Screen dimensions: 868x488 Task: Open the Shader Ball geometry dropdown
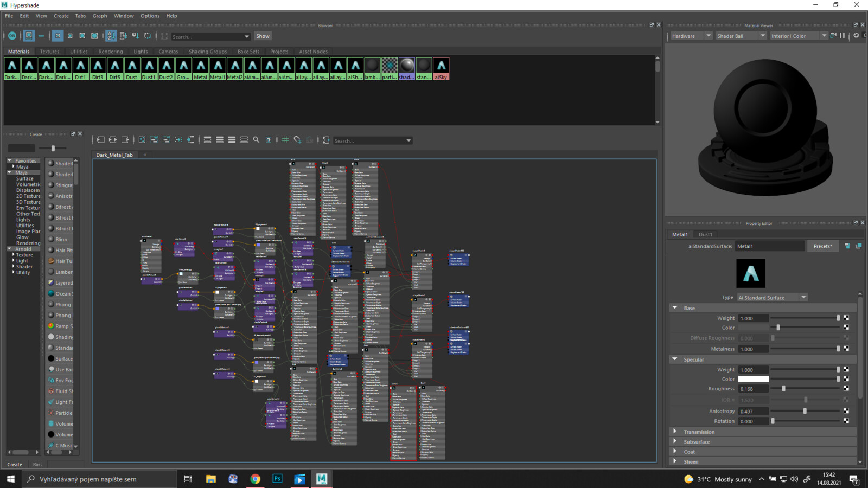[741, 36]
